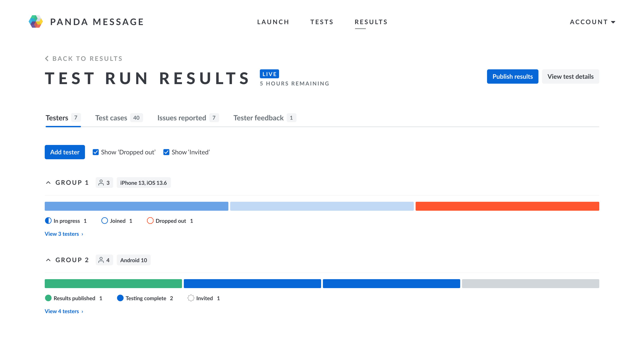
Task: Open the Tests nav item
Action: coord(322,22)
